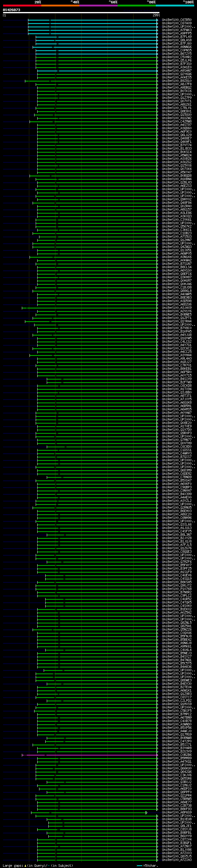
Task: Select hit label UniRef100_B8KEB1
Action: tap(177, 369)
